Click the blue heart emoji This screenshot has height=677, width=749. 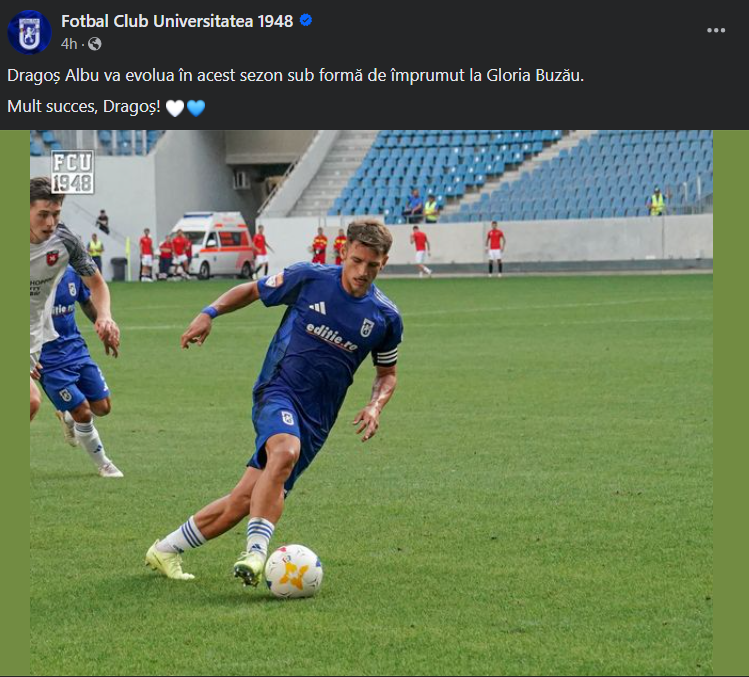[196, 108]
